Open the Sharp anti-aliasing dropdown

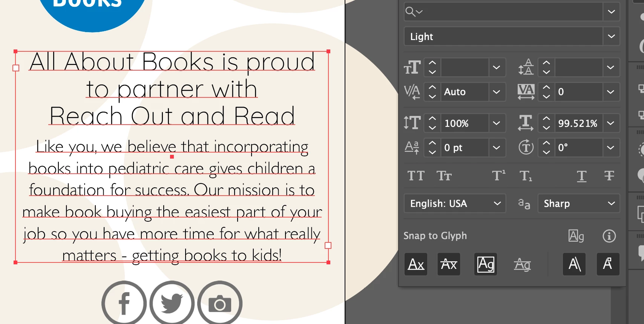point(579,204)
